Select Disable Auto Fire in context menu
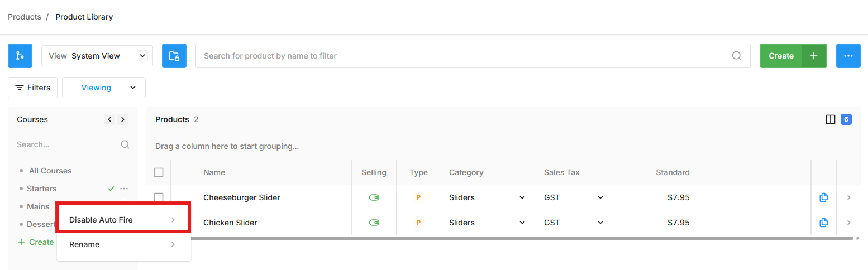Viewport: 868px width, 270px height. point(124,219)
